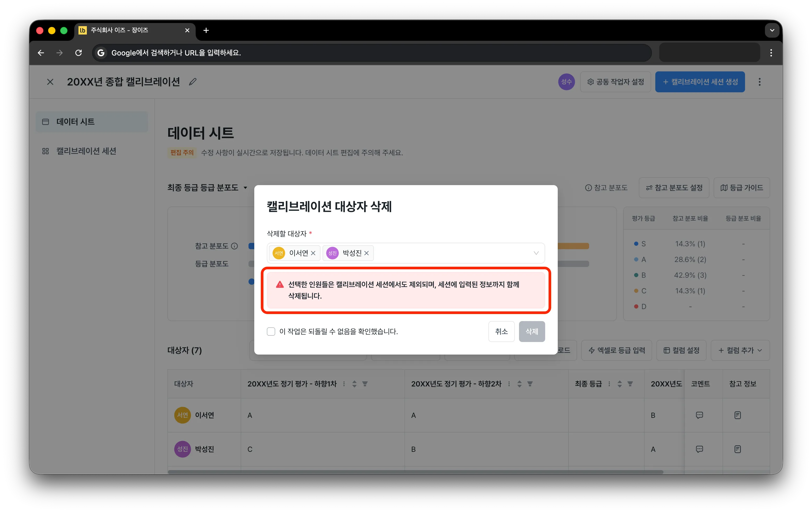
Task: Open reference info icon for 박성진 row
Action: [737, 449]
